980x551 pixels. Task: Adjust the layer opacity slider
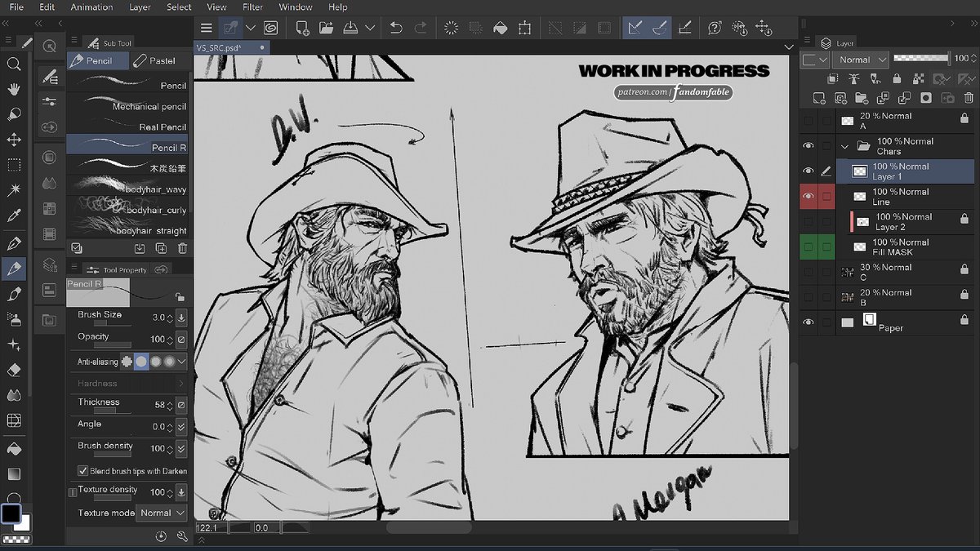[921, 59]
